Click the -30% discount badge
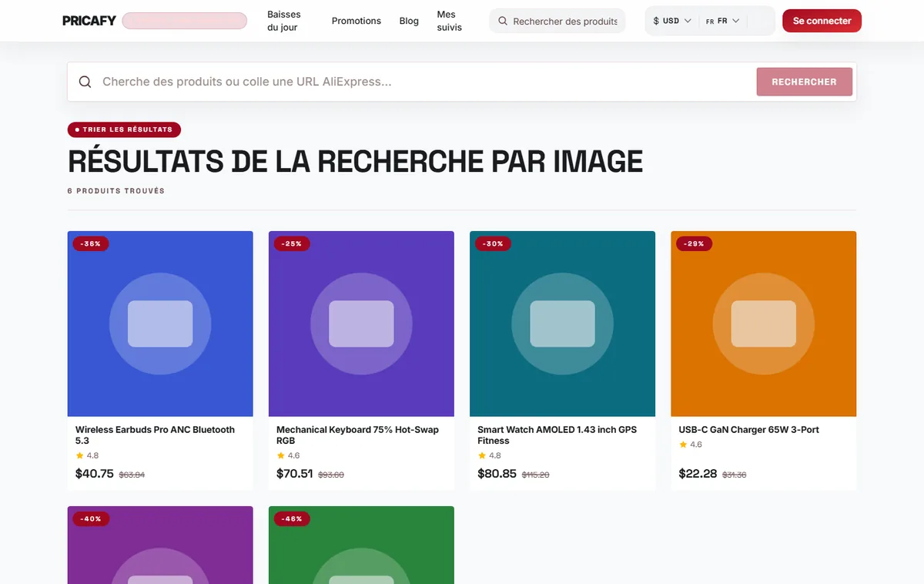Viewport: 924px width, 584px height. tap(493, 243)
